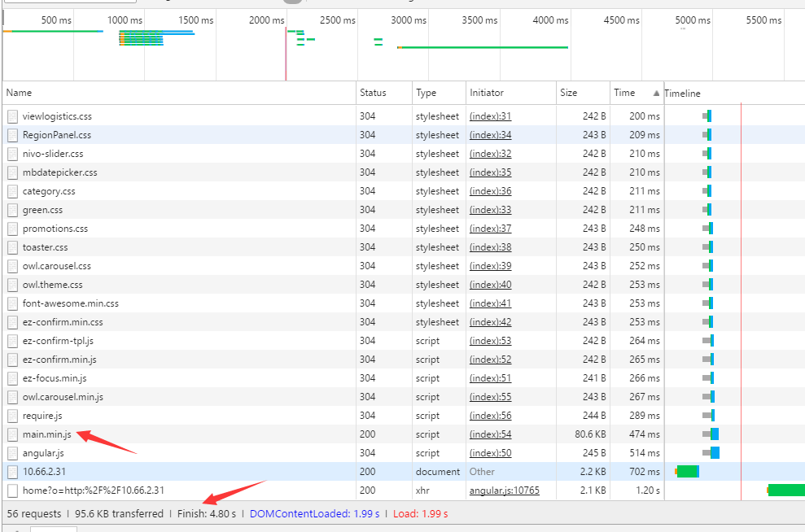Viewport: 805px width, 532px height.
Task: Click the 10.66.2.31 green timeline bar
Action: (x=688, y=472)
